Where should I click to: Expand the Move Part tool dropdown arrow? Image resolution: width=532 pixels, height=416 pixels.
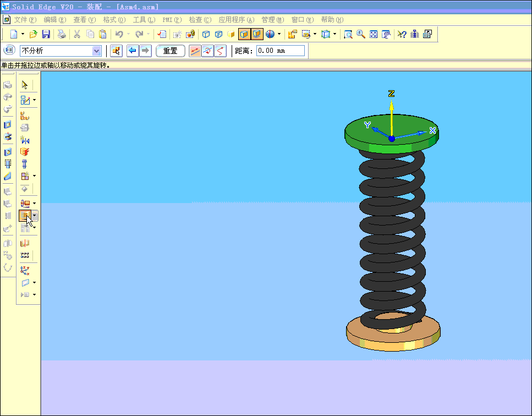[35, 215]
